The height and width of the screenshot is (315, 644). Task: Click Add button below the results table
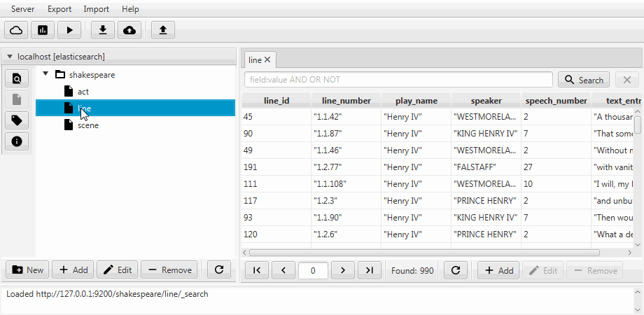(x=498, y=270)
